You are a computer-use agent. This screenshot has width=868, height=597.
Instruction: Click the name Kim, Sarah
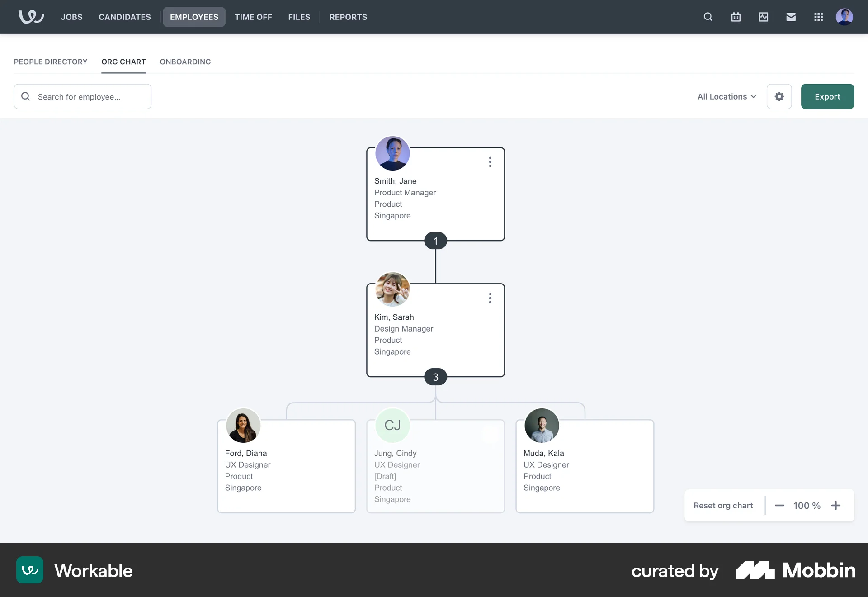394,317
